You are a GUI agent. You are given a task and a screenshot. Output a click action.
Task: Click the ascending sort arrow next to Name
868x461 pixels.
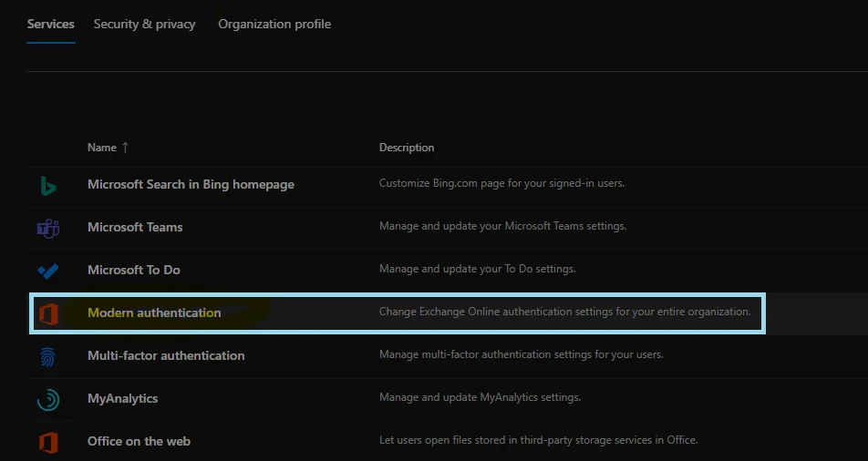(125, 148)
